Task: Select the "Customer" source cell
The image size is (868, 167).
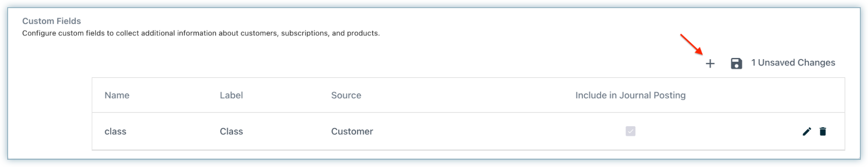Action: [352, 132]
